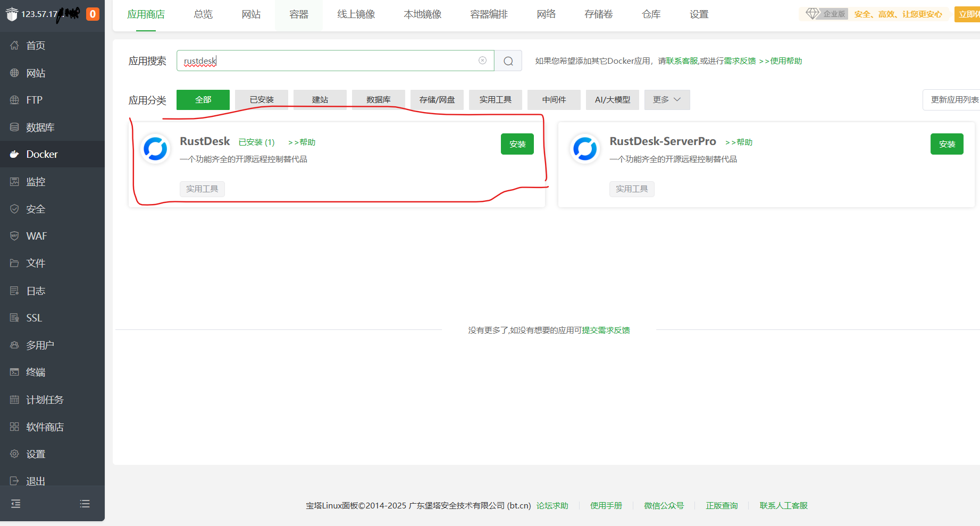This screenshot has height=526, width=980.
Task: Filter by 中间件 category
Action: [x=554, y=100]
